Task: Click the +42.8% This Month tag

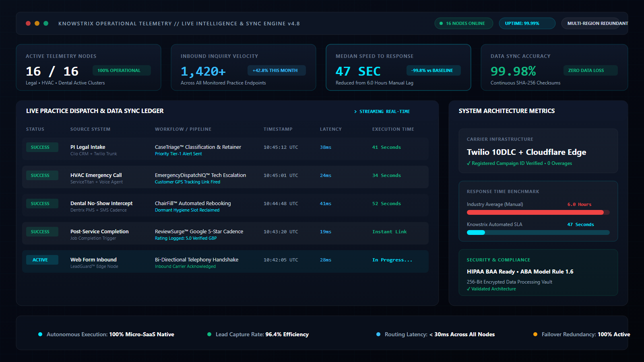Action: pos(277,70)
